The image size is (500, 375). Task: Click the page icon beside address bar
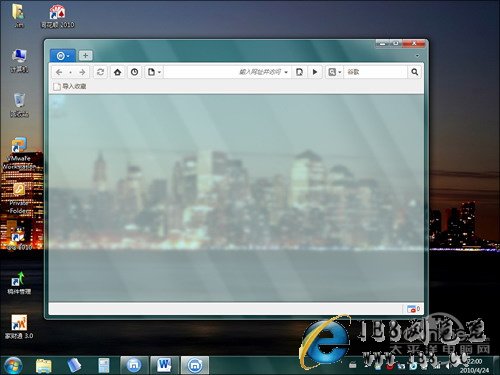(x=154, y=72)
